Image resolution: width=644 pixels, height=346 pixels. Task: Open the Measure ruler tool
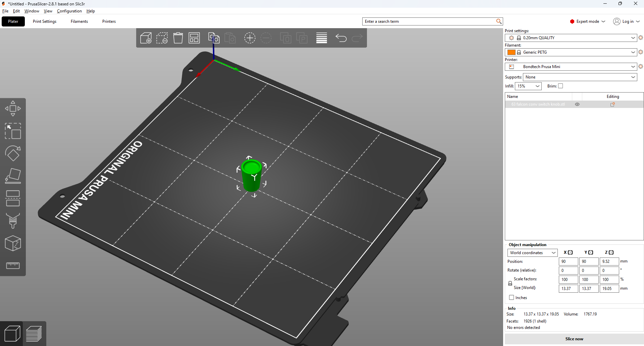[x=13, y=266]
